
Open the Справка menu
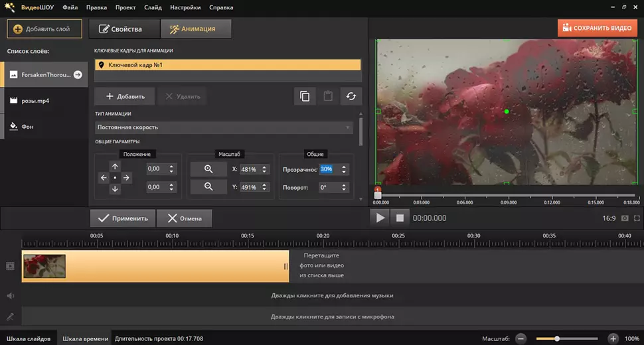tap(221, 7)
